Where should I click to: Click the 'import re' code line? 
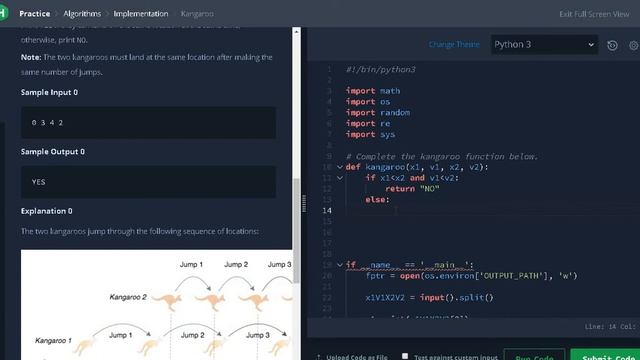pos(368,124)
